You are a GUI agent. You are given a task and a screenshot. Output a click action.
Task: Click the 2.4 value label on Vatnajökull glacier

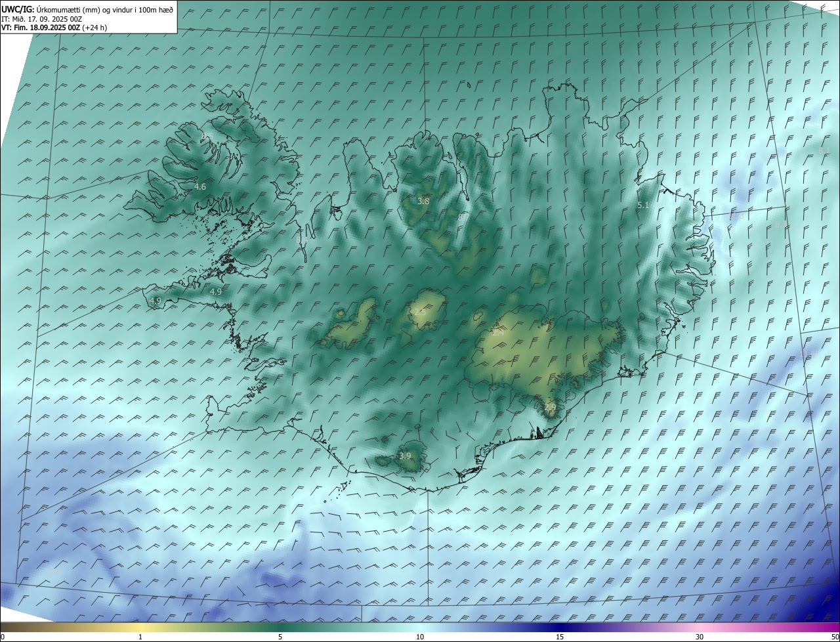(x=498, y=333)
